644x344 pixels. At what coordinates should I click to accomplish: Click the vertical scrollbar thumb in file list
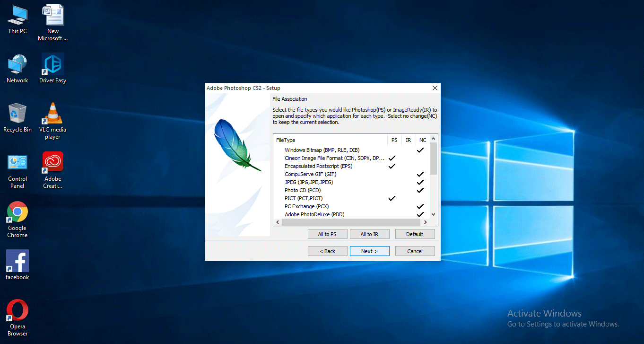(x=434, y=158)
